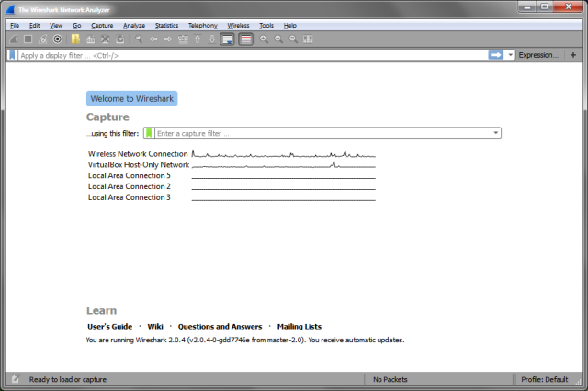Screen dimensions: 588x391
Task: Click the Wireshark version information text
Action: point(245,340)
